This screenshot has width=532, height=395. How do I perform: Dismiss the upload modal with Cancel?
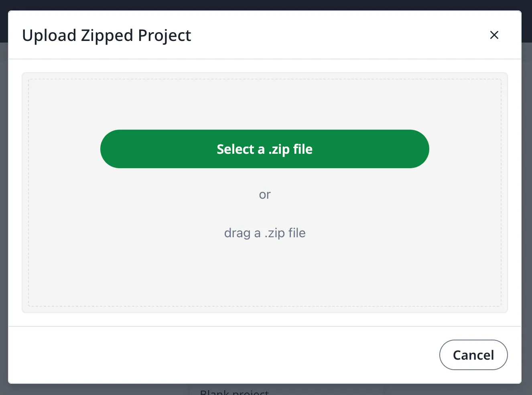tap(473, 355)
